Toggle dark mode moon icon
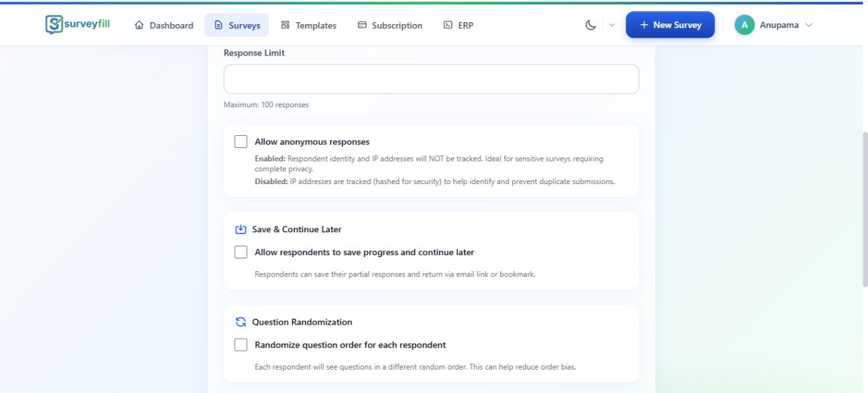Viewport: 868px width, 393px height. [x=591, y=25]
